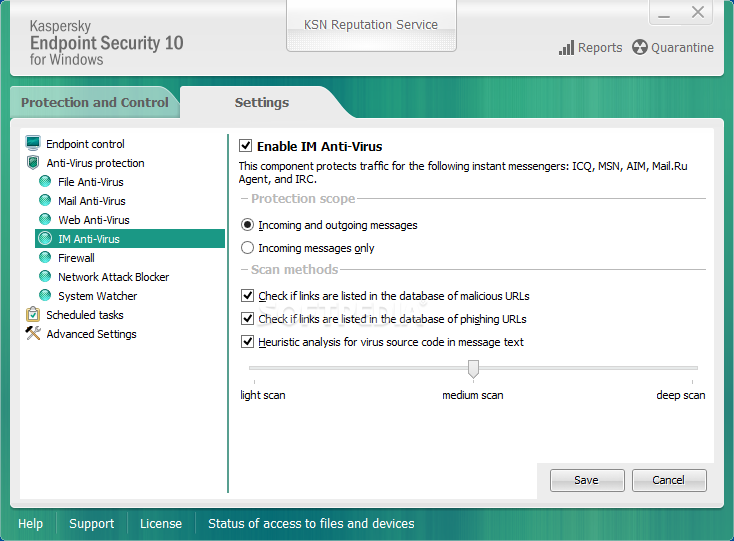Viewport: 734px width, 541px height.
Task: Click the heuristic scan depth slider thumb
Action: click(x=473, y=369)
